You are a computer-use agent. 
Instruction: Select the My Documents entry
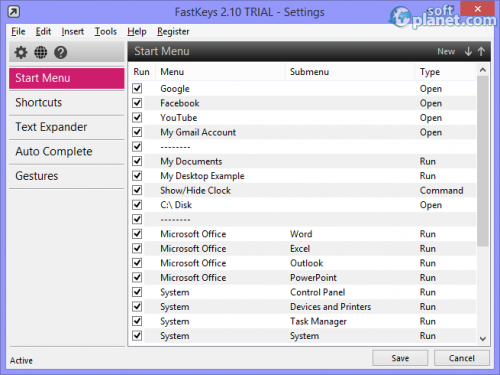tap(191, 161)
